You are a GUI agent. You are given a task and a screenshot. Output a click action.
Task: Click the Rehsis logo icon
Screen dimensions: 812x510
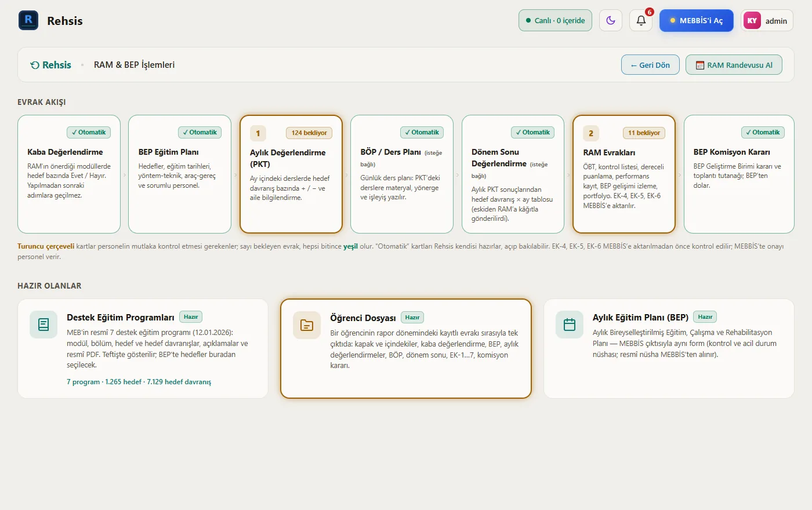click(28, 20)
